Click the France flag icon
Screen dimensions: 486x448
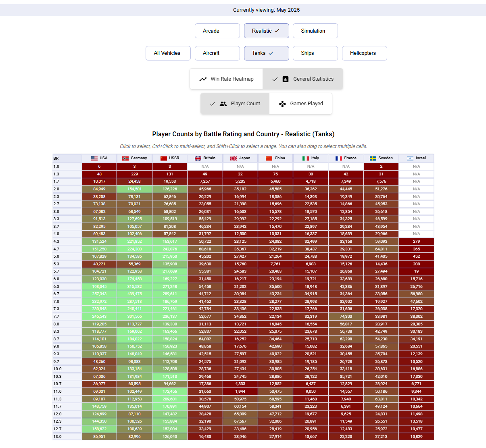coord(339,158)
